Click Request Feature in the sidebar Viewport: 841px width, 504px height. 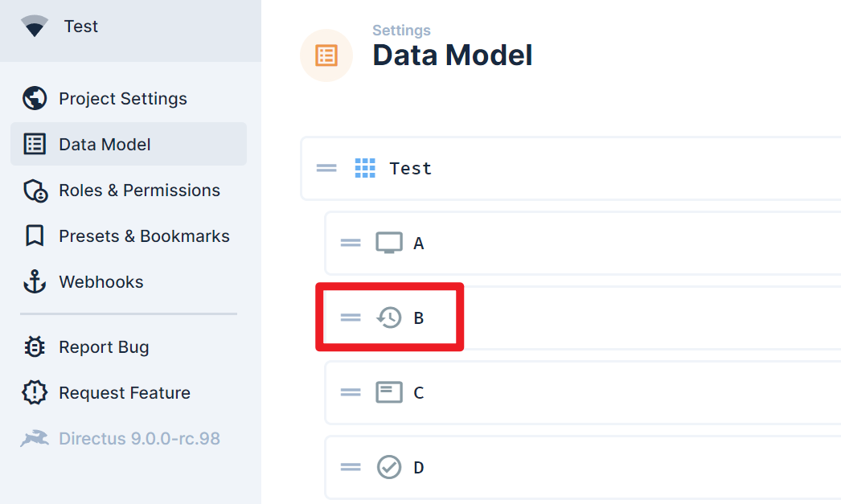(125, 392)
